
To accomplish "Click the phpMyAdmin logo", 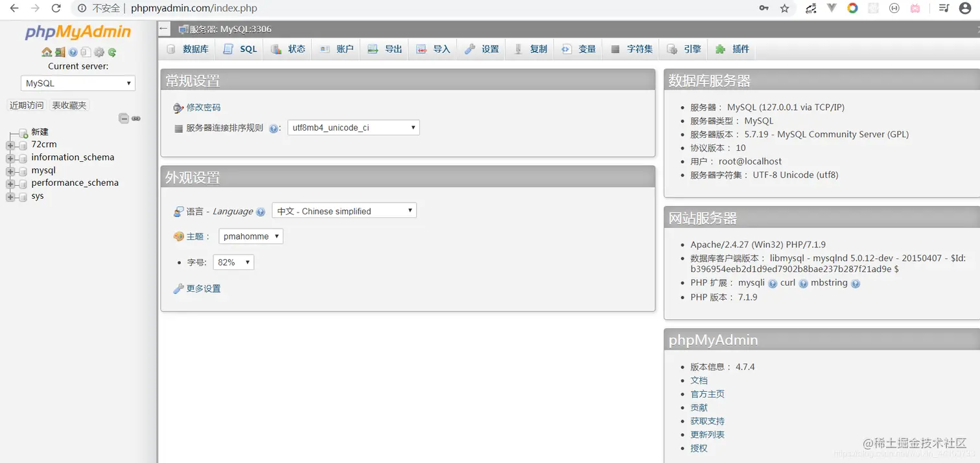I will 78,32.
